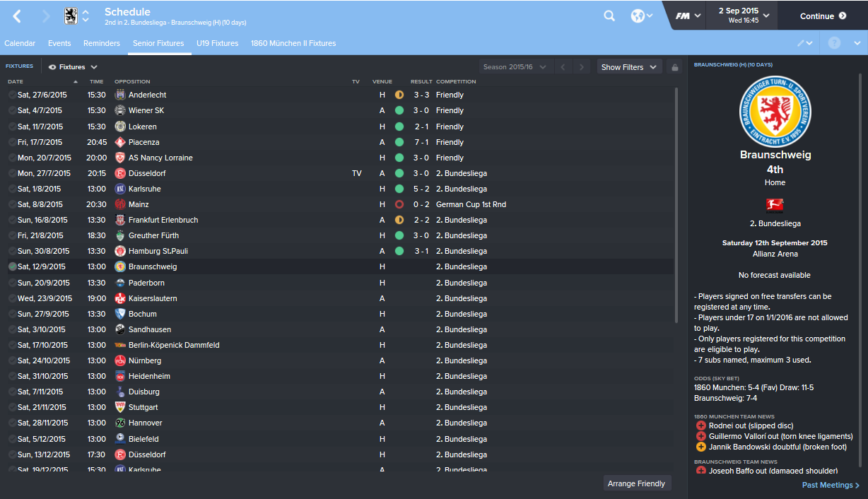Go back with the left arrow
Viewport: 868px width, 499px height.
pos(18,16)
